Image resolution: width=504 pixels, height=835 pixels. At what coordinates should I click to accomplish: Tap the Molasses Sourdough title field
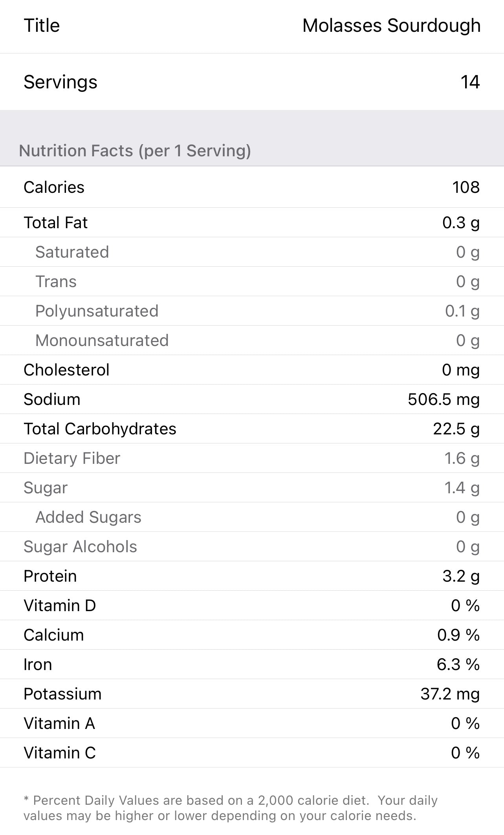click(x=391, y=26)
